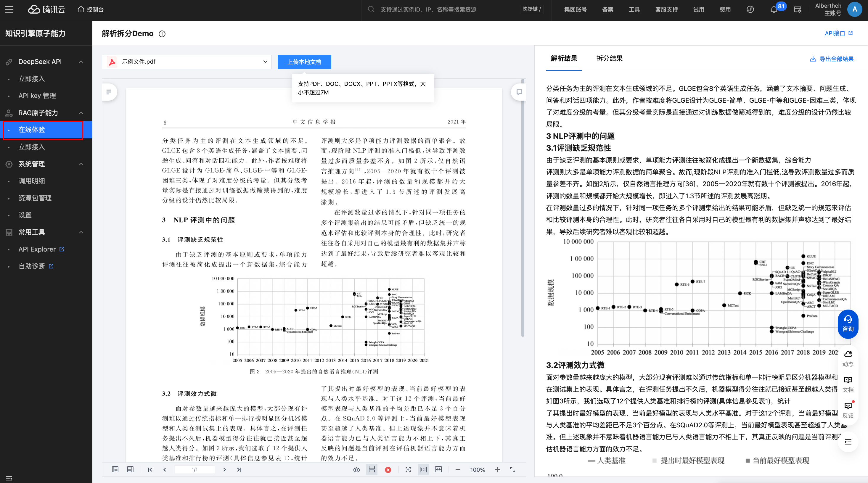Open the 客服支持 menu

pos(666,9)
